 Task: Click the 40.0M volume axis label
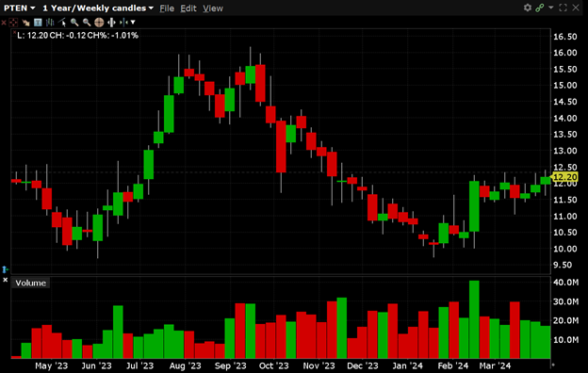[566, 282]
